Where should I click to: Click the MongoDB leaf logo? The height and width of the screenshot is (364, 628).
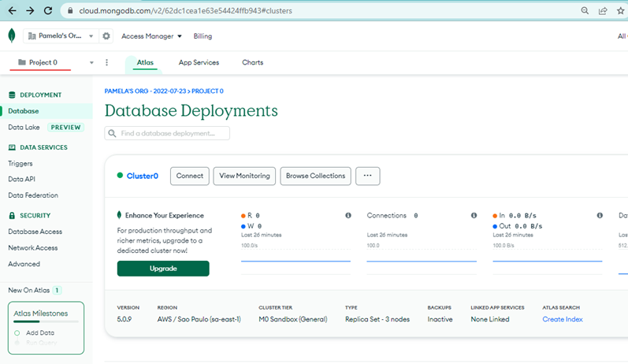tap(12, 35)
